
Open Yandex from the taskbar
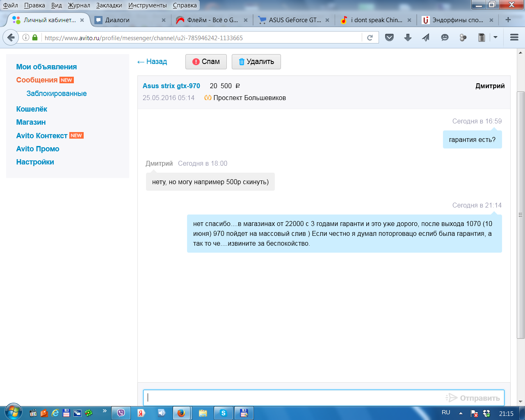[141, 413]
